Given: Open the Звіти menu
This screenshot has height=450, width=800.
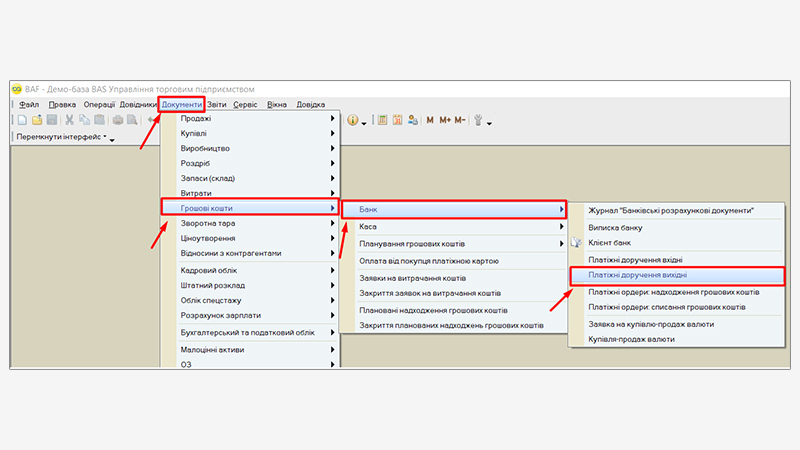Looking at the screenshot, I should tap(217, 104).
